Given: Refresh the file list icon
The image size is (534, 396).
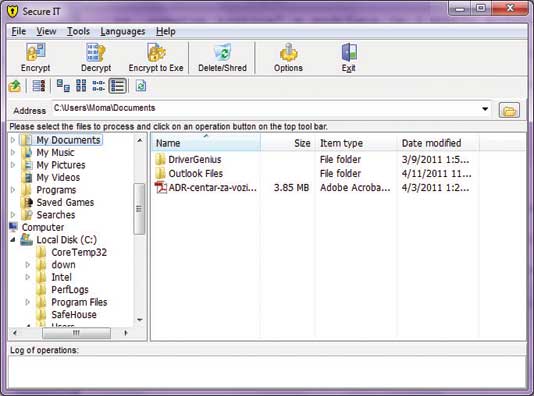Looking at the screenshot, I should pyautogui.click(x=141, y=86).
